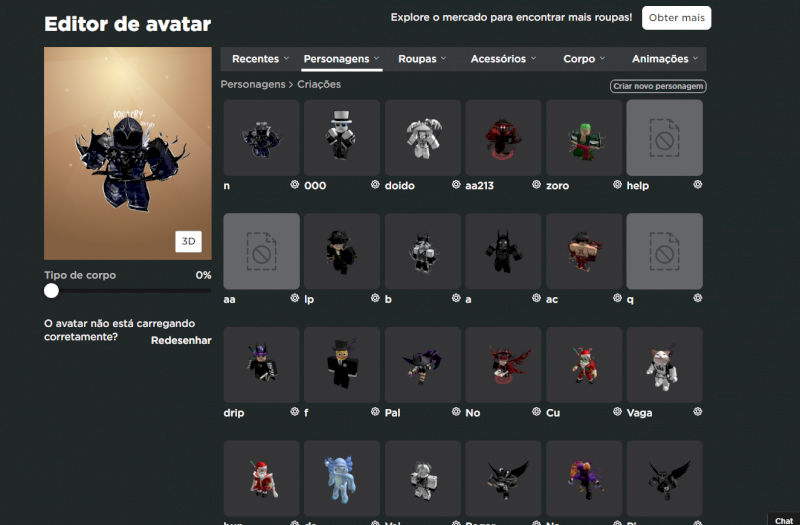The image size is (800, 525).
Task: Open settings gear for character a
Action: 536,298
